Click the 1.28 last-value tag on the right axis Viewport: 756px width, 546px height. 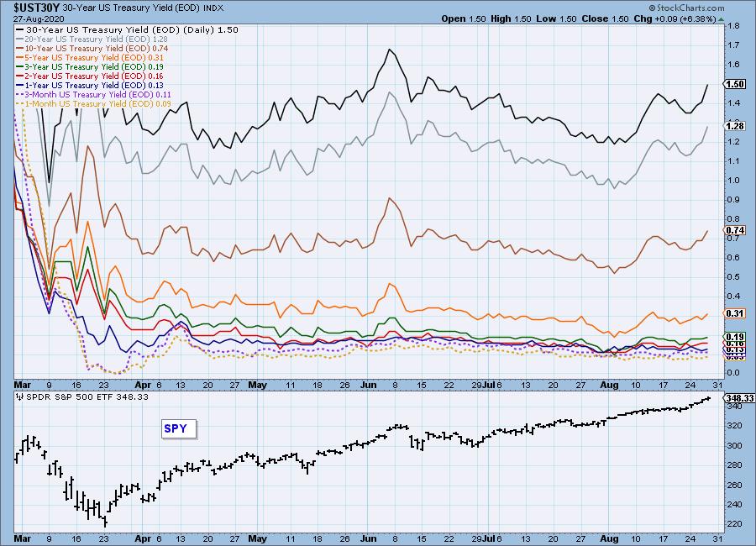[734, 126]
